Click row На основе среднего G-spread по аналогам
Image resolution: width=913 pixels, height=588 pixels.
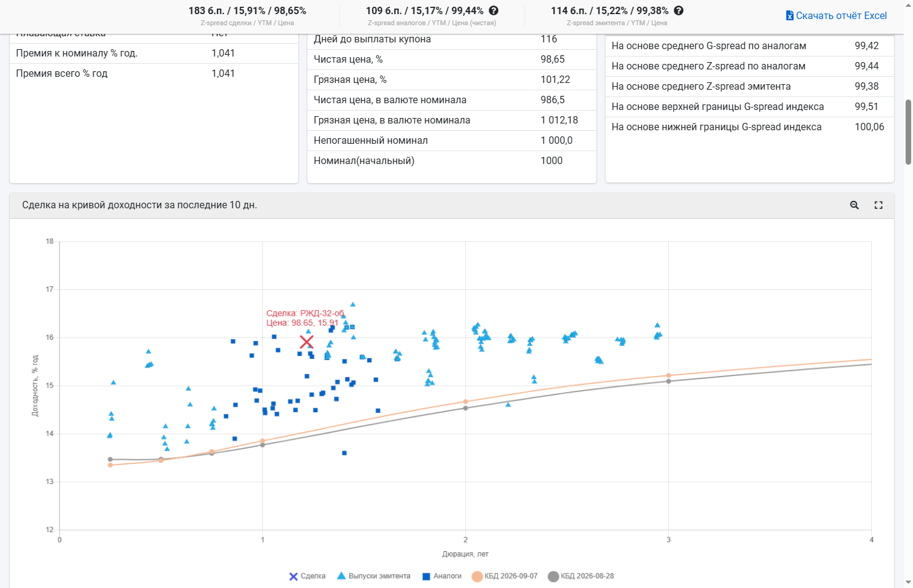(x=749, y=46)
